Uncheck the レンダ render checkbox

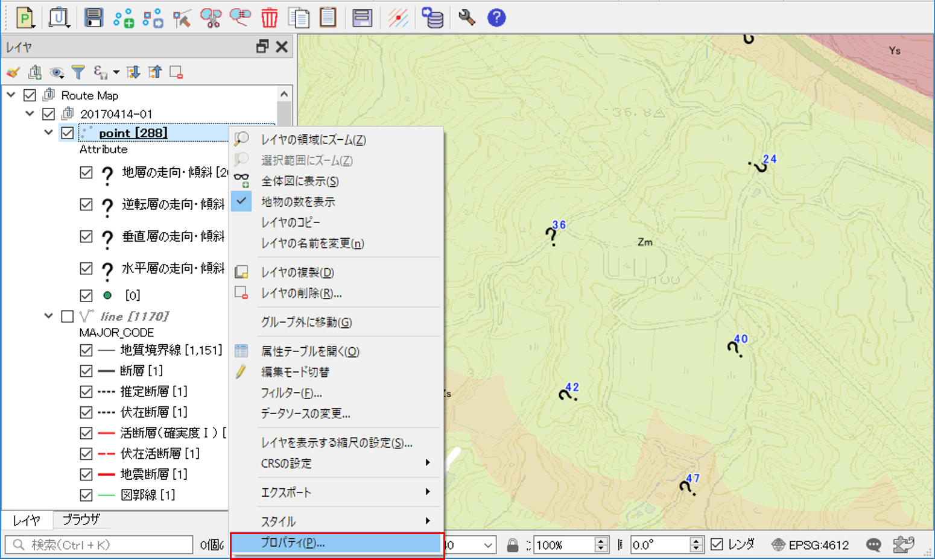tap(717, 544)
